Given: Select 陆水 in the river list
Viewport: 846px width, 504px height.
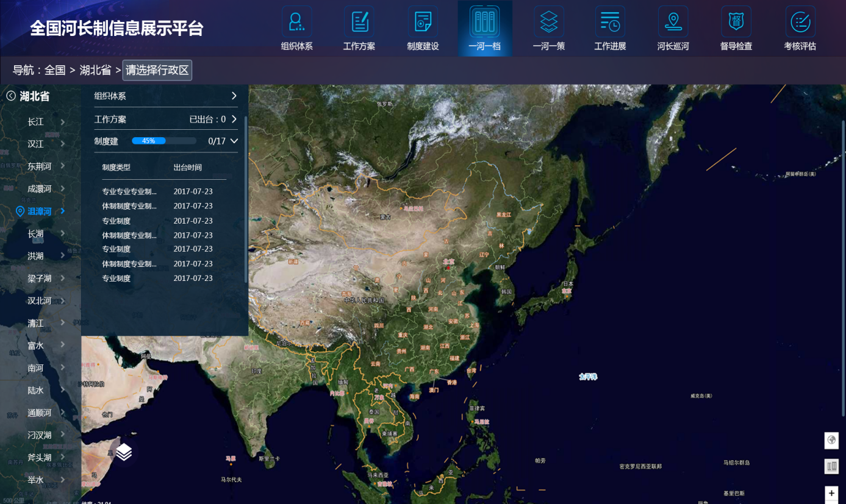Looking at the screenshot, I should click(35, 390).
